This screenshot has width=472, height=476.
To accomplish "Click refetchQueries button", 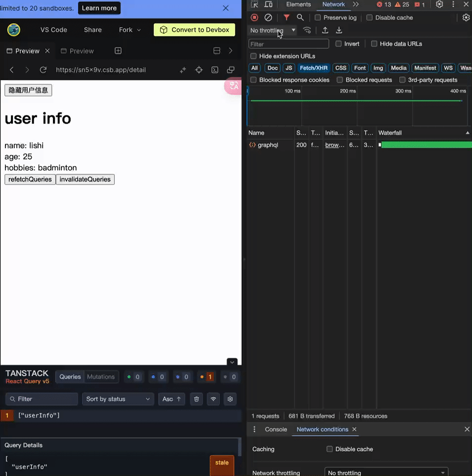I will point(30,180).
